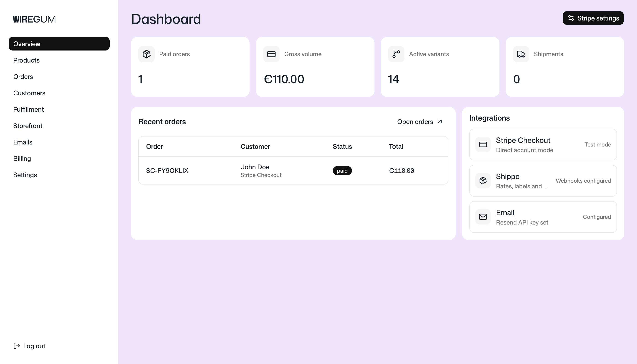Click the Recent orders heading

click(x=162, y=122)
